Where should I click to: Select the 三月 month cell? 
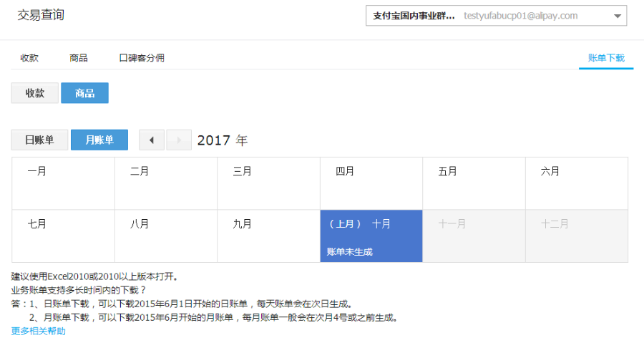268,183
